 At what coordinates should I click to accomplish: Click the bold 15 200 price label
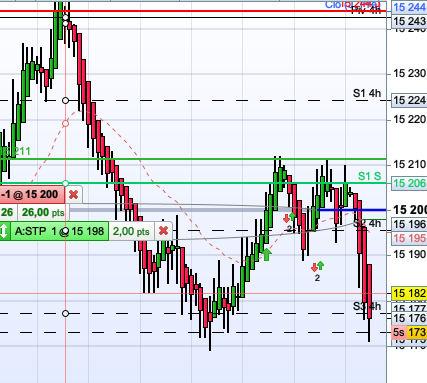tap(410, 210)
